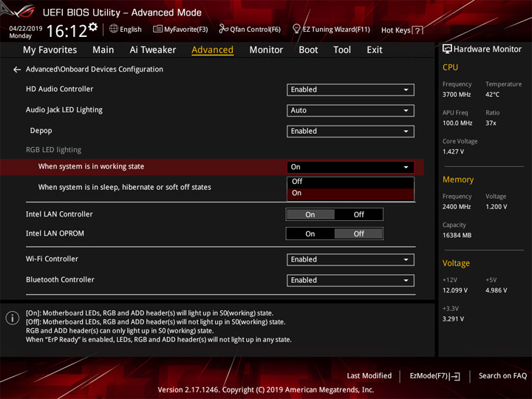The height and width of the screenshot is (399, 532).
Task: Switch to Main tab
Action: click(x=103, y=50)
